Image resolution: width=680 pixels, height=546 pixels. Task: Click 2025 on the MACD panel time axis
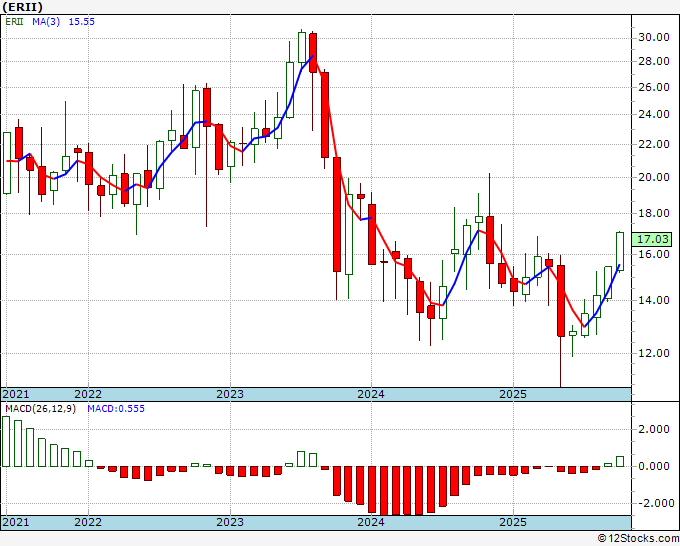coord(513,522)
